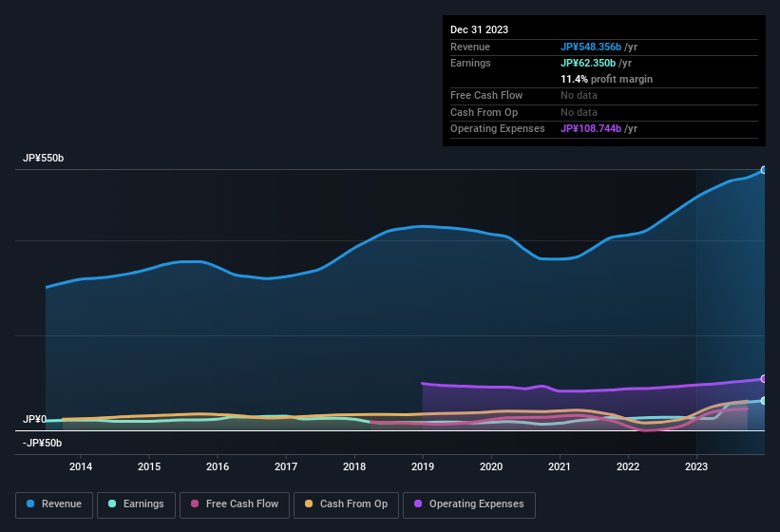
Task: Select the 2014 label on the x-axis
Action: coord(81,466)
